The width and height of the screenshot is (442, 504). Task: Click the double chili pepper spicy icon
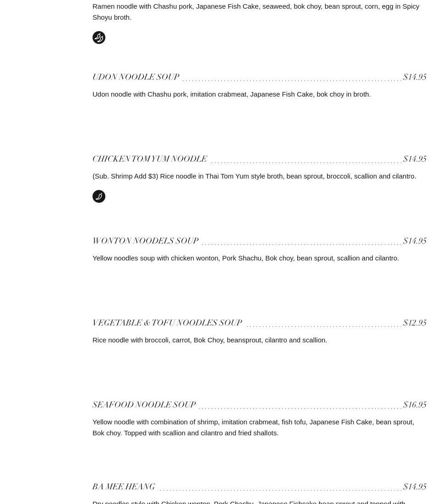(99, 38)
